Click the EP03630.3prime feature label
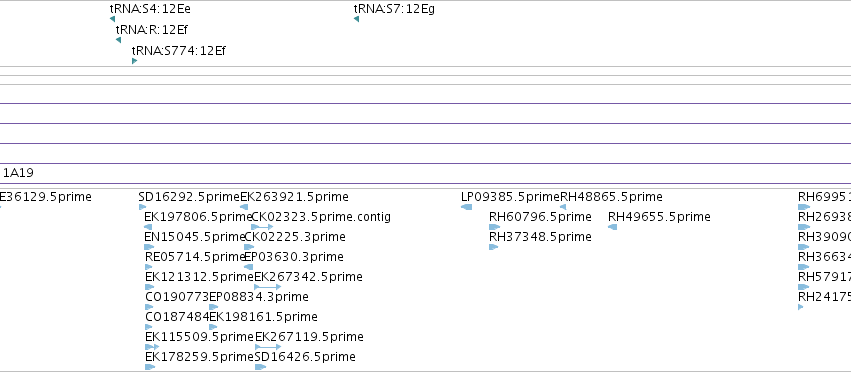 294,256
